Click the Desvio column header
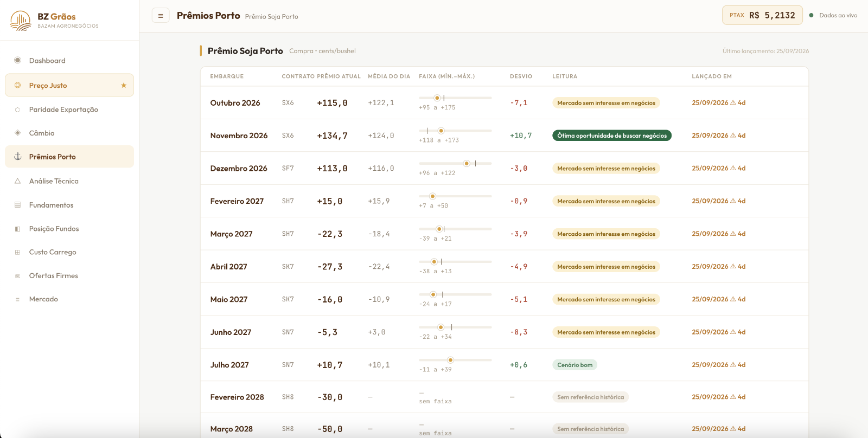Viewport: 868px width, 438px height. [x=521, y=76]
